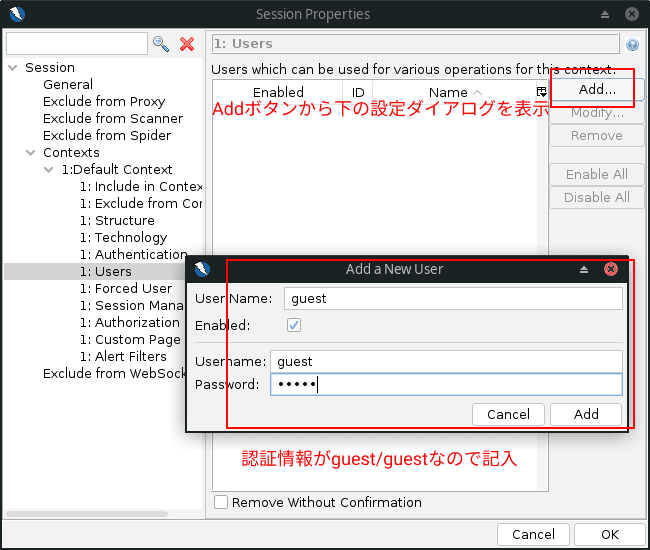Collapse the Session tree node
The width and height of the screenshot is (650, 550).
click(13, 68)
